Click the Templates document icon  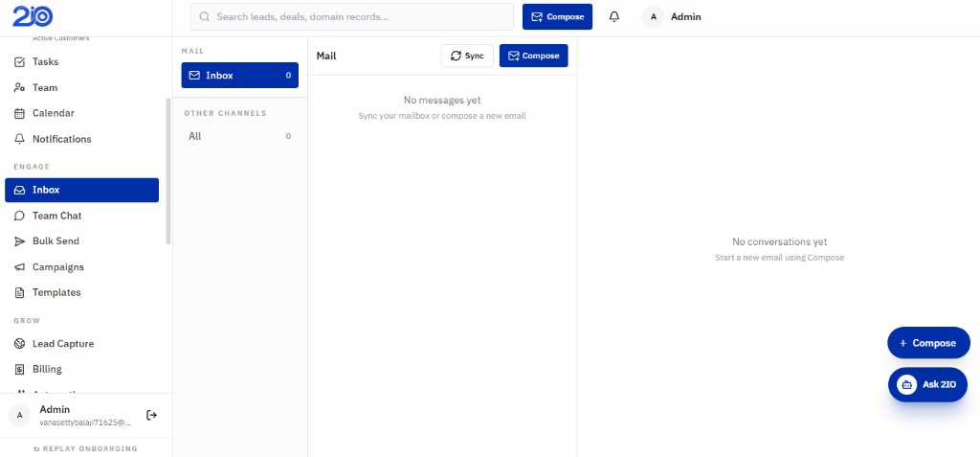point(19,293)
